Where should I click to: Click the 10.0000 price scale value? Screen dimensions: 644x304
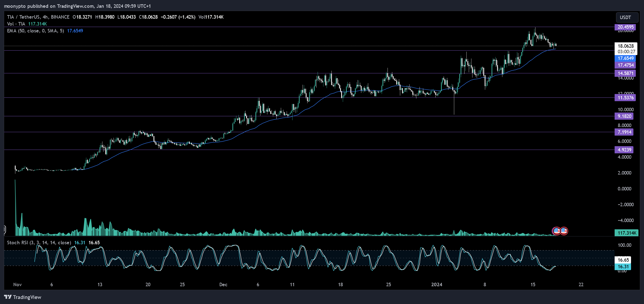pos(626,110)
